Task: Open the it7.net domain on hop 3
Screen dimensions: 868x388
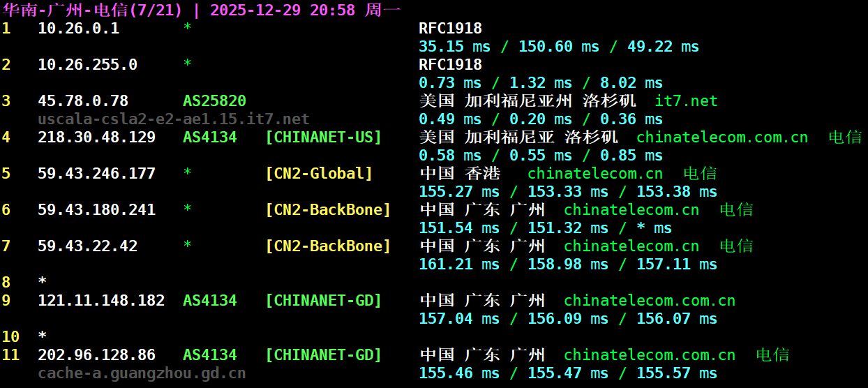Action: [x=686, y=101]
